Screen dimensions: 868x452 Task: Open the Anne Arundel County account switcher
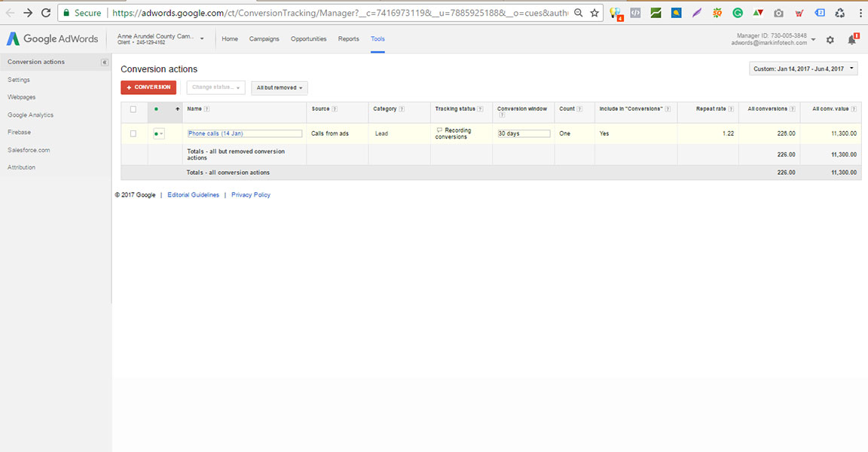click(161, 39)
